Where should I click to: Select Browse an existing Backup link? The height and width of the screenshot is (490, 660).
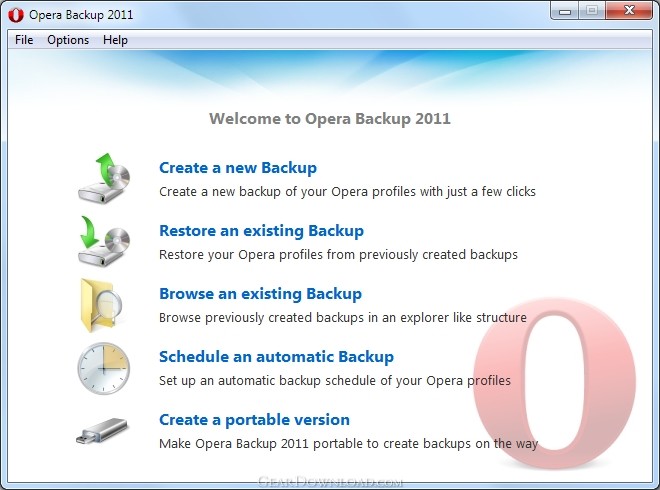(x=261, y=293)
